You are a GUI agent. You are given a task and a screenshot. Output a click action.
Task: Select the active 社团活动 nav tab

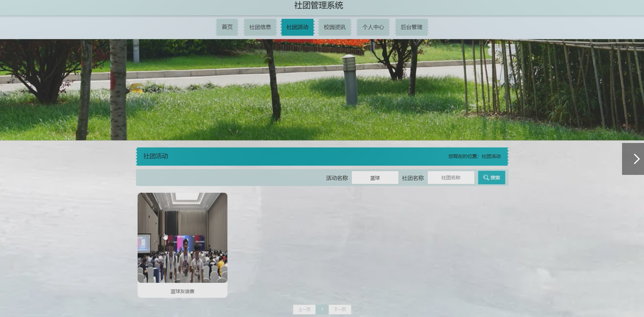[x=297, y=27]
